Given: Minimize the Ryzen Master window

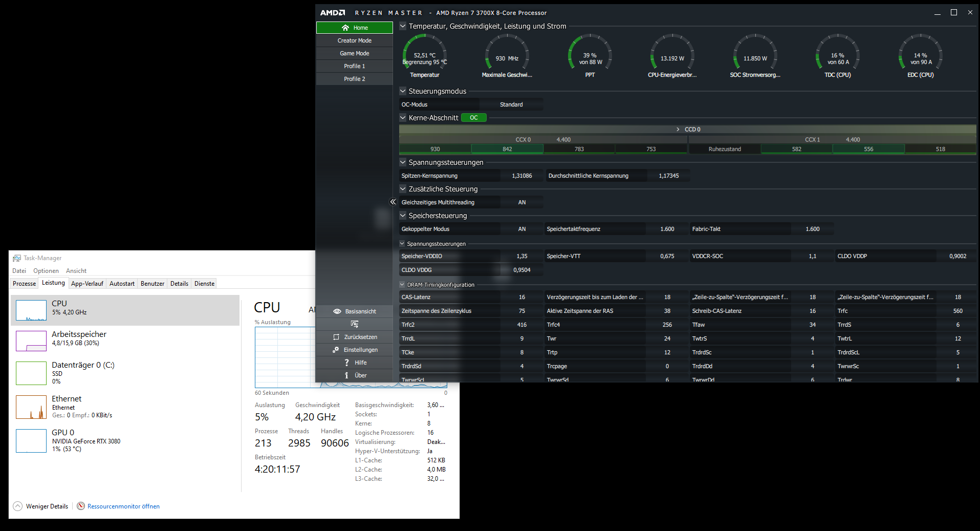Looking at the screenshot, I should tap(938, 13).
